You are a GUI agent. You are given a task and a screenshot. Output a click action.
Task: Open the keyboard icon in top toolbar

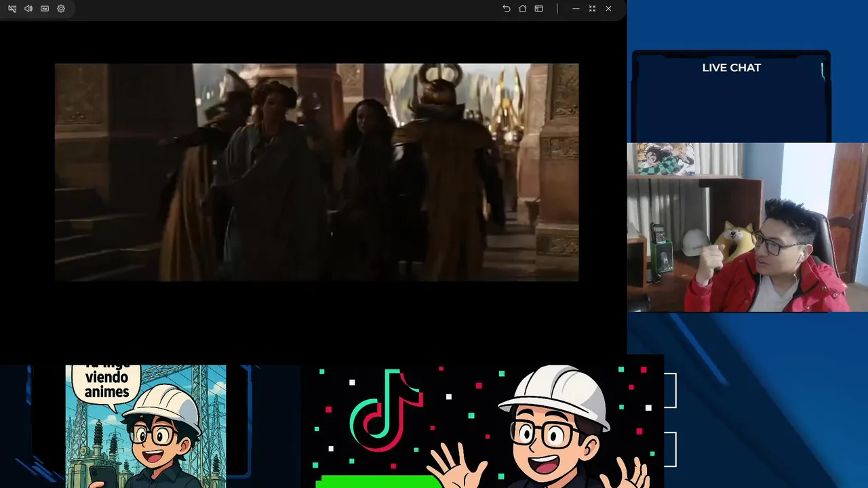tap(45, 9)
